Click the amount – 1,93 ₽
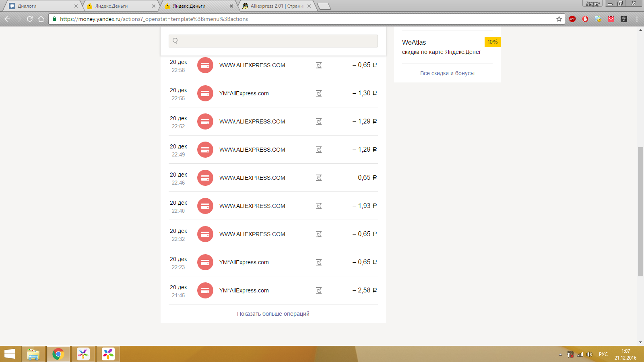This screenshot has height=362, width=644. click(365, 206)
